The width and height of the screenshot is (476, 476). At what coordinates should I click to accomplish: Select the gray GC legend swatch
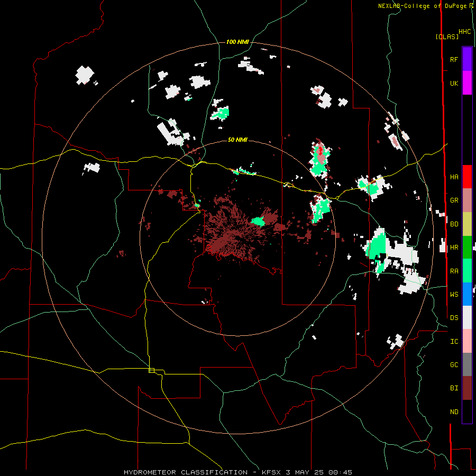[x=467, y=364]
